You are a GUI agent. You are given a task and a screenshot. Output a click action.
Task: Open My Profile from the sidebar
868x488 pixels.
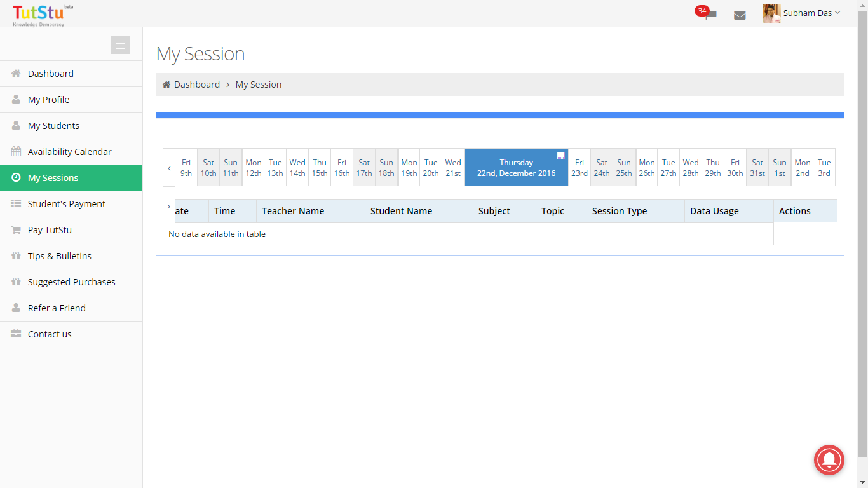[71, 100]
